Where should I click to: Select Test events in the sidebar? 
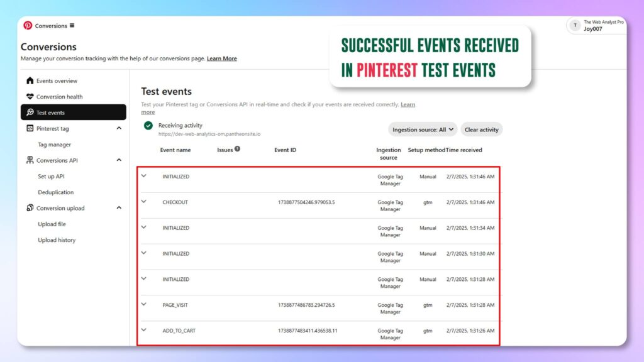pos(74,112)
